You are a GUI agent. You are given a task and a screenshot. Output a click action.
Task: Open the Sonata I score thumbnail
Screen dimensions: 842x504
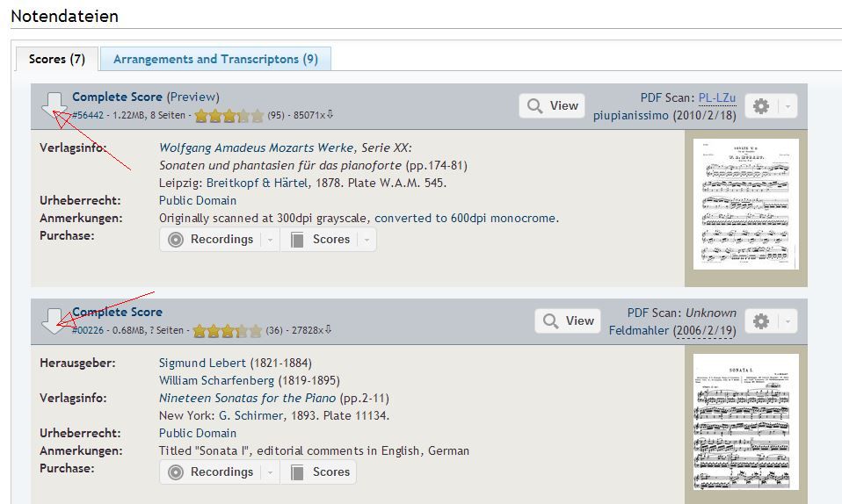[x=746, y=421]
